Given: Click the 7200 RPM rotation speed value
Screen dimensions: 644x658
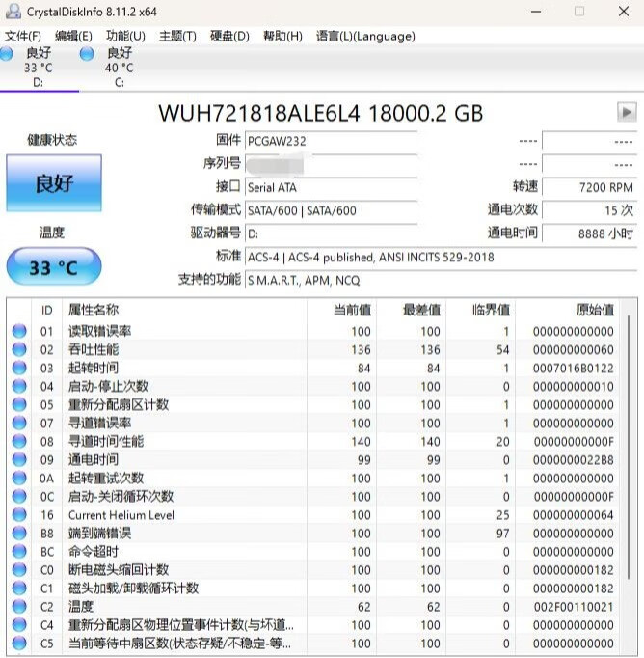Looking at the screenshot, I should point(589,187).
